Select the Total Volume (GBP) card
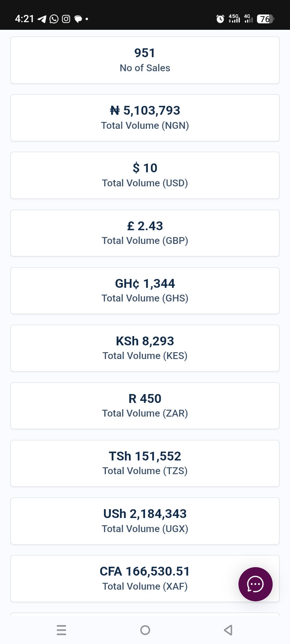This screenshot has height=644, width=290. [145, 233]
